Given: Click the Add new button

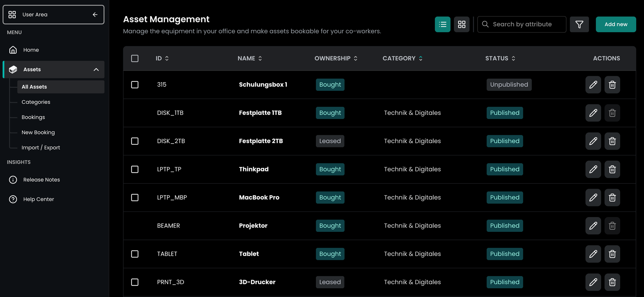Looking at the screenshot, I should pyautogui.click(x=615, y=24).
